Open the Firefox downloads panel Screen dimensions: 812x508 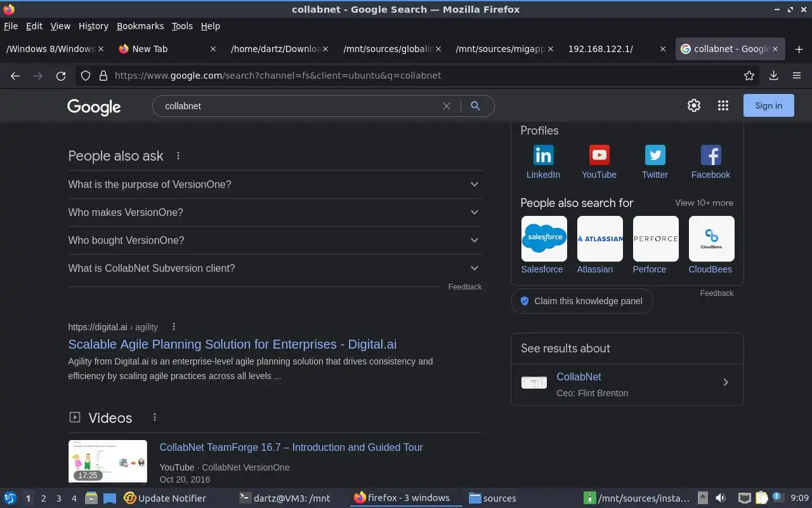[x=773, y=76]
